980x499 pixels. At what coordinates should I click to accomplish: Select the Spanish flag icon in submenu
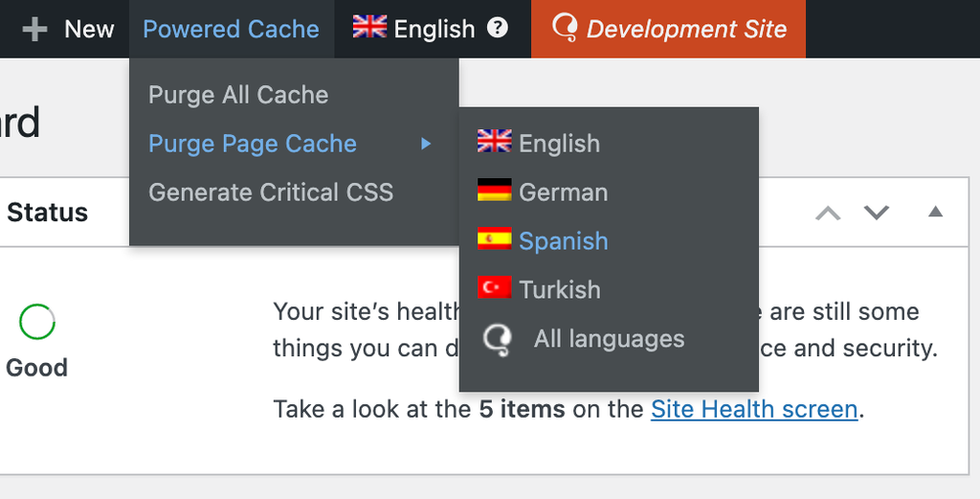tap(495, 238)
